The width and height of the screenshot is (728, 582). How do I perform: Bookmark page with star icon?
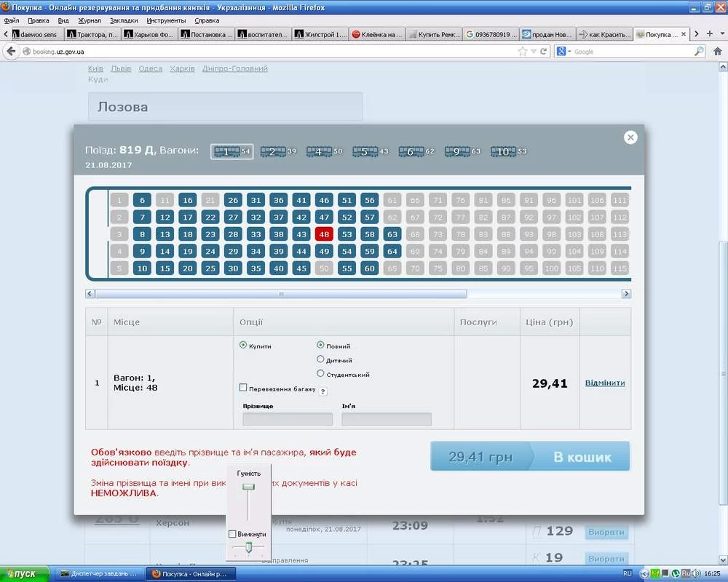(522, 52)
